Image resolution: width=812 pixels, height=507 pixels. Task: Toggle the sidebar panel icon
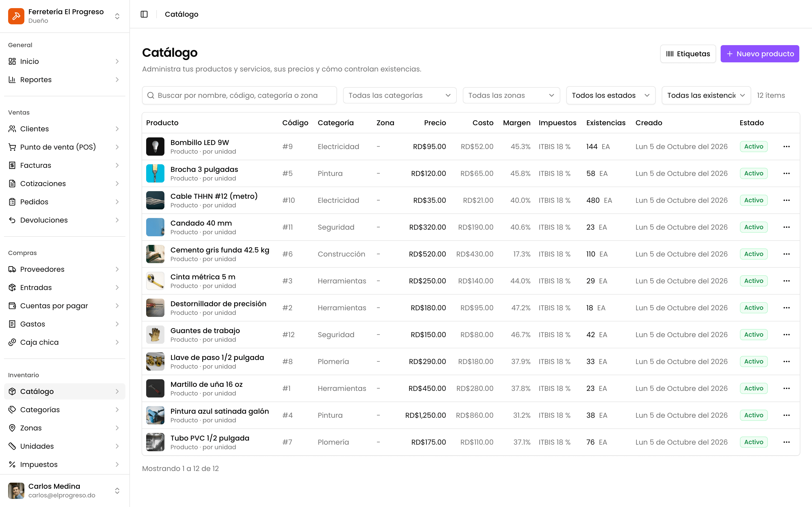[x=144, y=14]
